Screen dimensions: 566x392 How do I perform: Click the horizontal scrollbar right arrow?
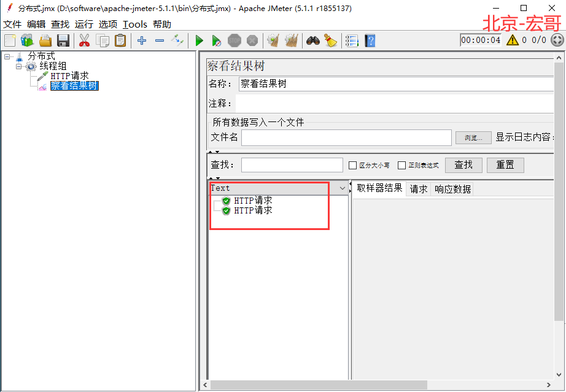(x=549, y=385)
